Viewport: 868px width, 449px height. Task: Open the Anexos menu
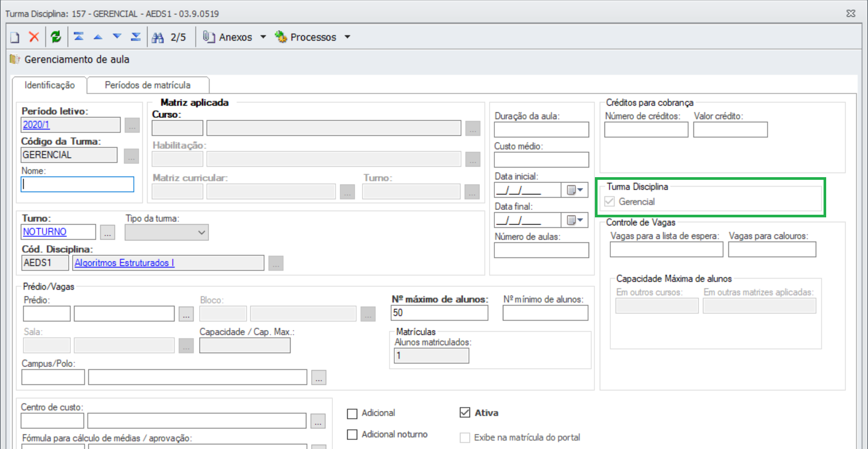tap(236, 37)
